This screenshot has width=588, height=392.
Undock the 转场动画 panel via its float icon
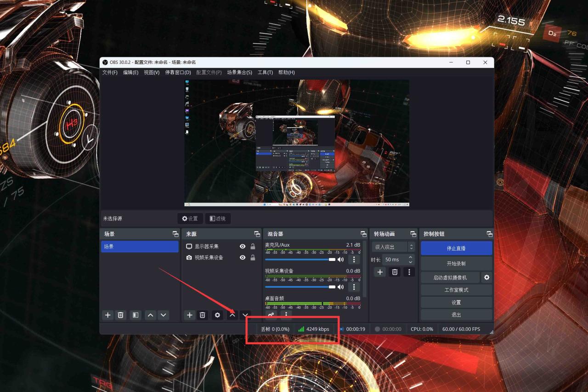[x=413, y=234]
